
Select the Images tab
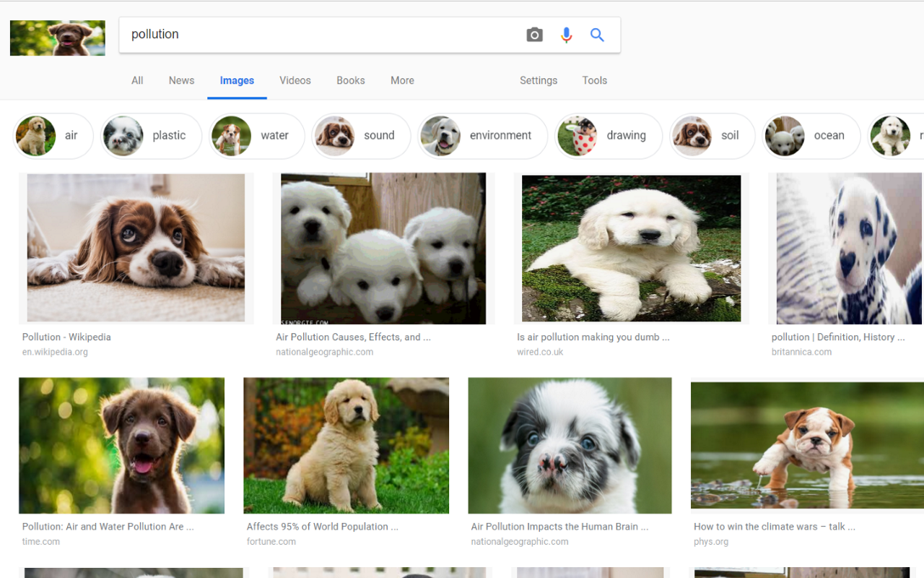point(237,80)
